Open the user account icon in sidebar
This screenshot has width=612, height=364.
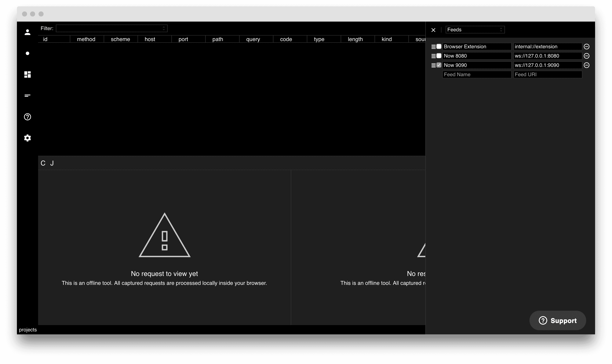coord(28,32)
